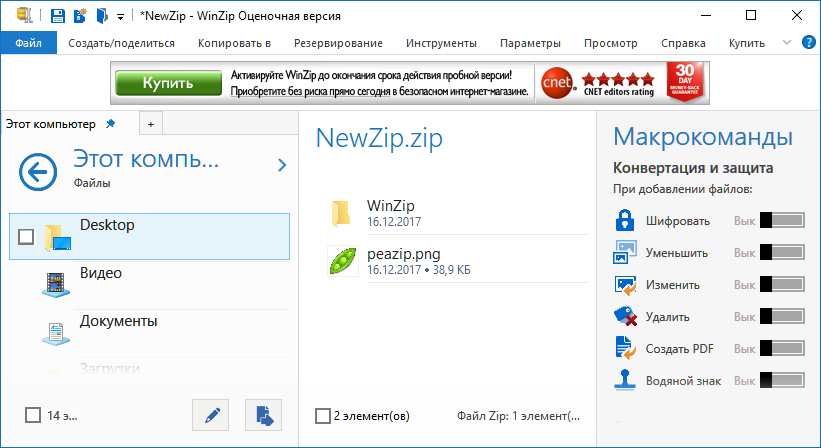Tick the checkbox next to Desktop
The image size is (821, 448).
(x=26, y=237)
